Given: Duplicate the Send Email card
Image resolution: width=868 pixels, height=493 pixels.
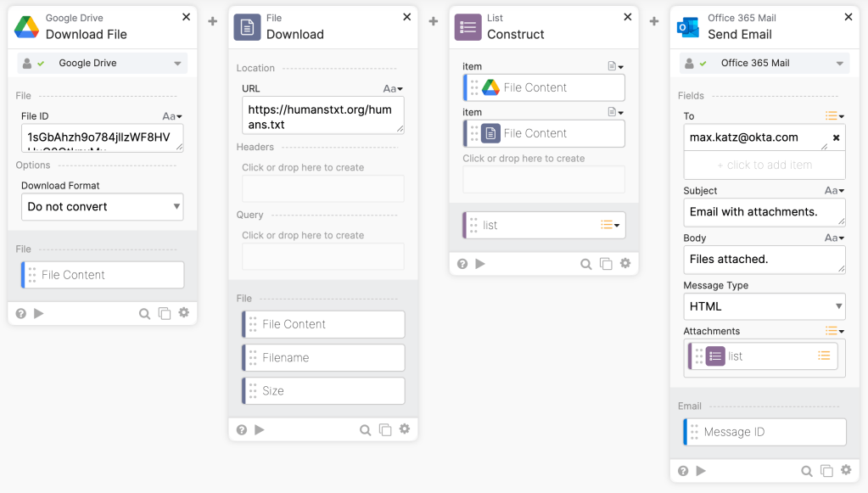Looking at the screenshot, I should [x=826, y=470].
